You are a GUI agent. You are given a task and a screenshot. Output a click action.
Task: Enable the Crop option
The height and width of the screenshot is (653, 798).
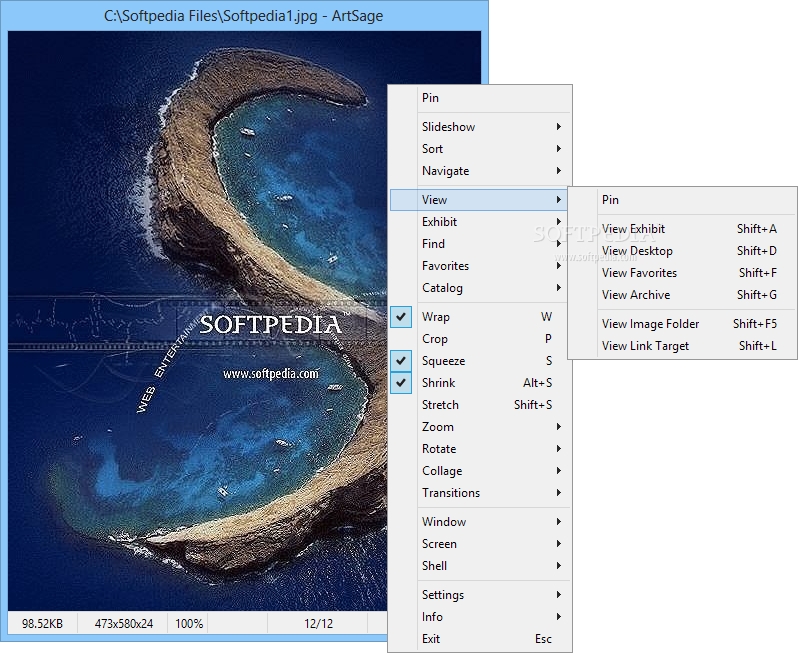480,338
